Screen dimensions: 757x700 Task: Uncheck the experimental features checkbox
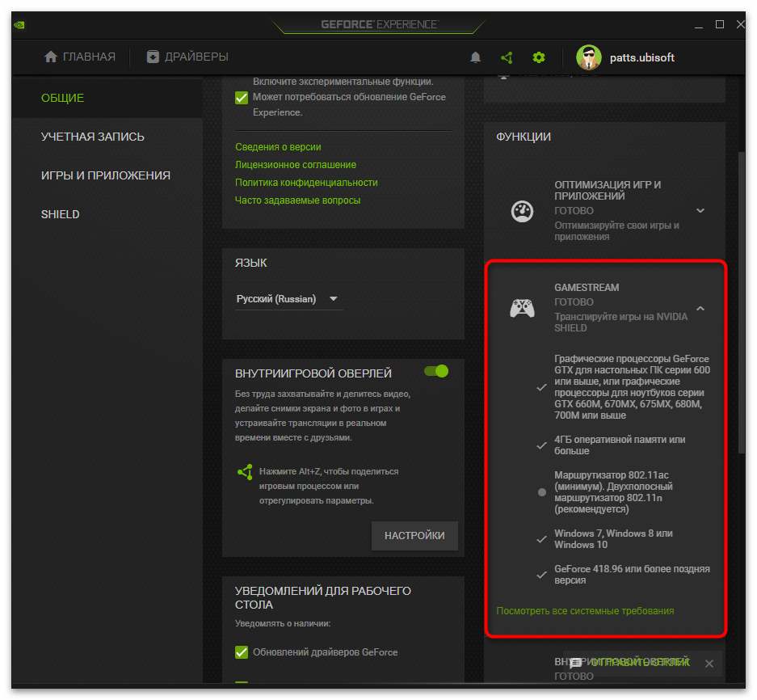(242, 98)
